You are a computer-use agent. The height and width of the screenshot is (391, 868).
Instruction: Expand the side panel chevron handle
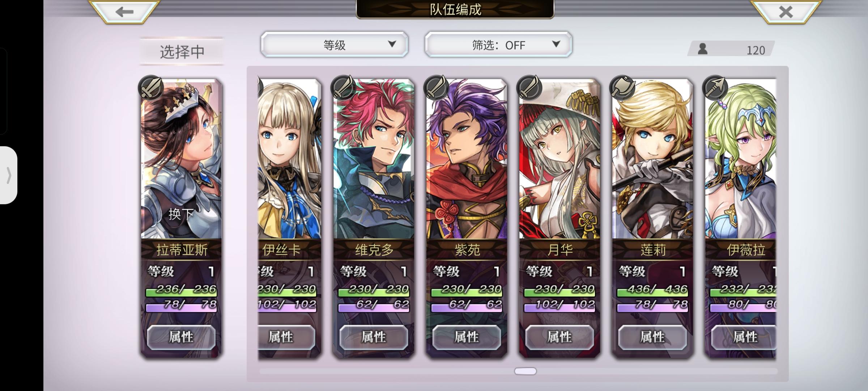9,175
